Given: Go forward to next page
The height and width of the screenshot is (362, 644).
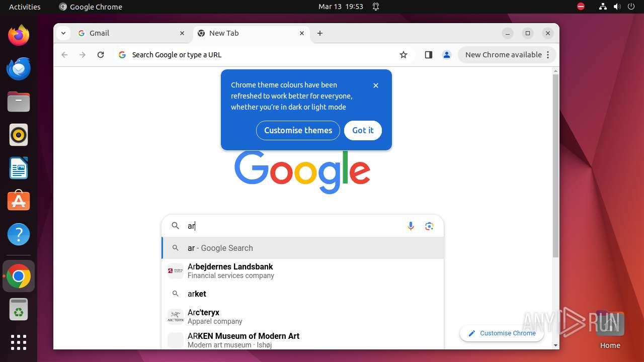Looking at the screenshot, I should point(83,55).
